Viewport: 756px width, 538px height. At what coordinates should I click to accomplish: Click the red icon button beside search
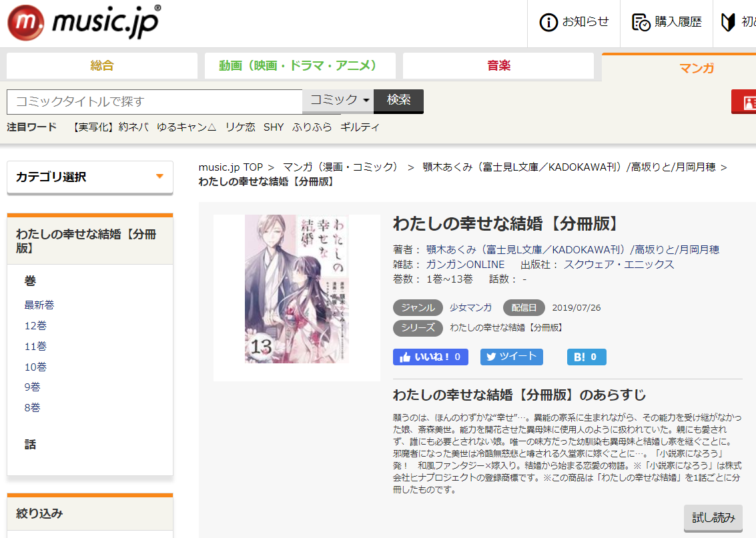pyautogui.click(x=744, y=101)
